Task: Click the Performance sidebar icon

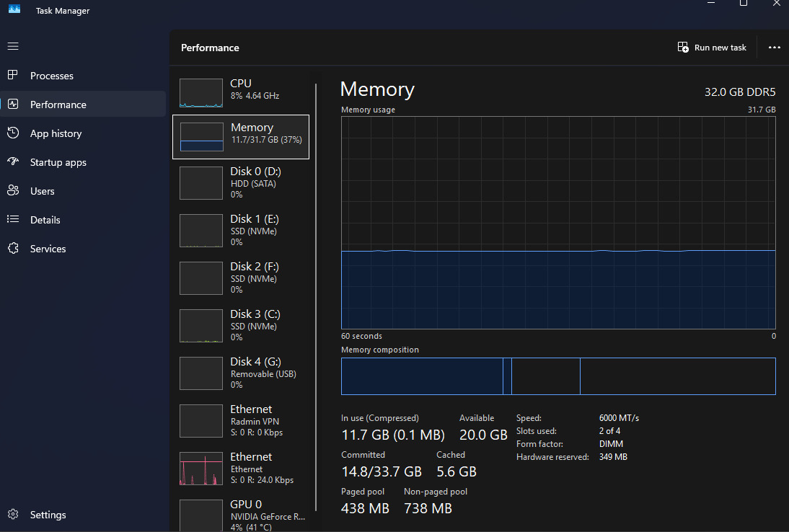Action: (13, 104)
